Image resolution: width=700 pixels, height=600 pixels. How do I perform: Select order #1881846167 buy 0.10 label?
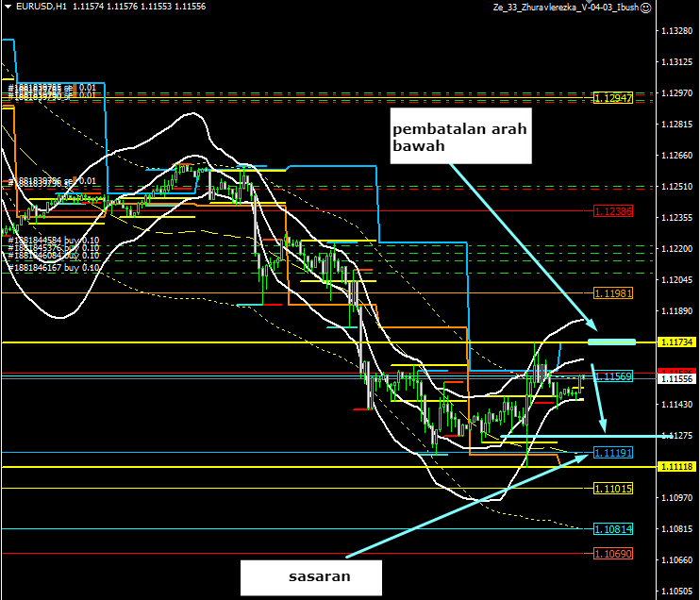pyautogui.click(x=53, y=268)
